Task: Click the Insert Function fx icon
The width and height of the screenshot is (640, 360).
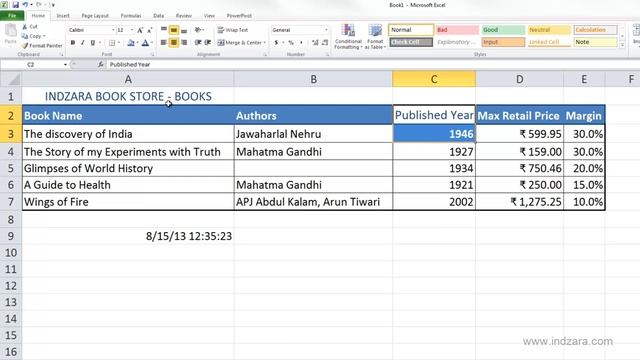Action: [100, 64]
